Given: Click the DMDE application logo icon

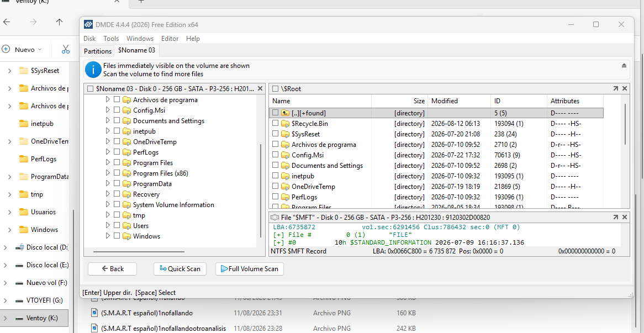Looking at the screenshot, I should [x=88, y=25].
